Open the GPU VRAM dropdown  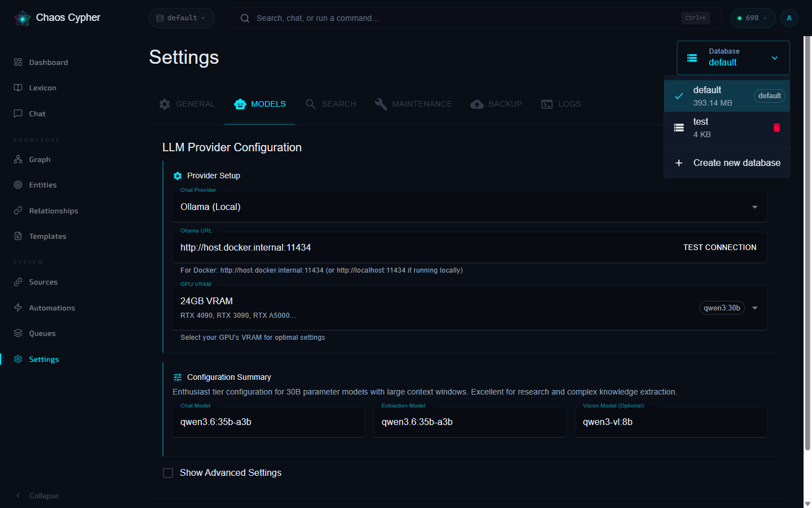coord(470,308)
